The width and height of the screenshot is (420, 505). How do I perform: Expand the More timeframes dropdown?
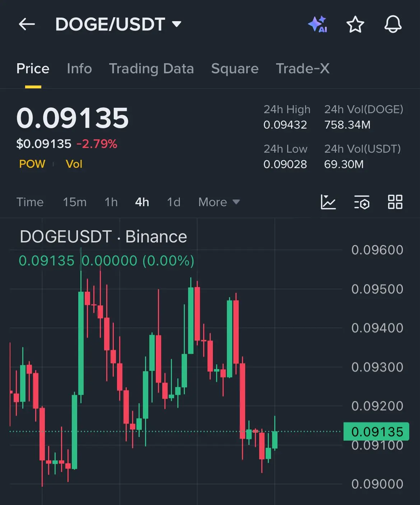point(219,202)
